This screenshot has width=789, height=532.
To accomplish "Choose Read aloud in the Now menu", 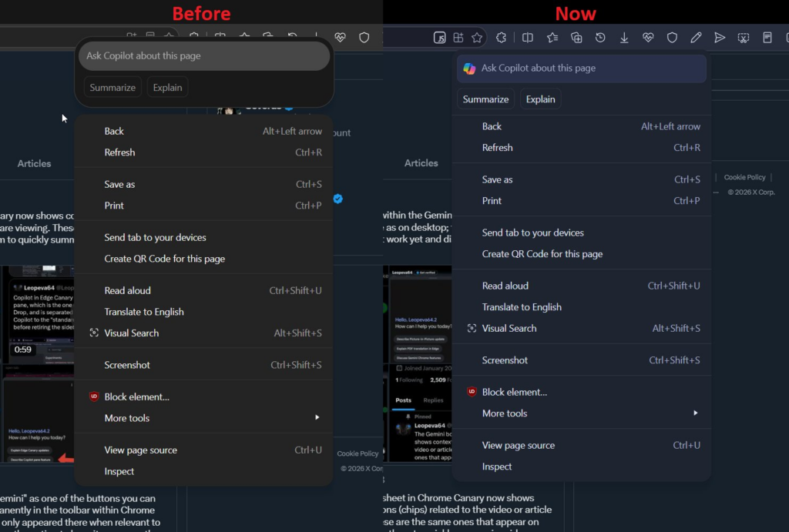I will tap(582, 286).
